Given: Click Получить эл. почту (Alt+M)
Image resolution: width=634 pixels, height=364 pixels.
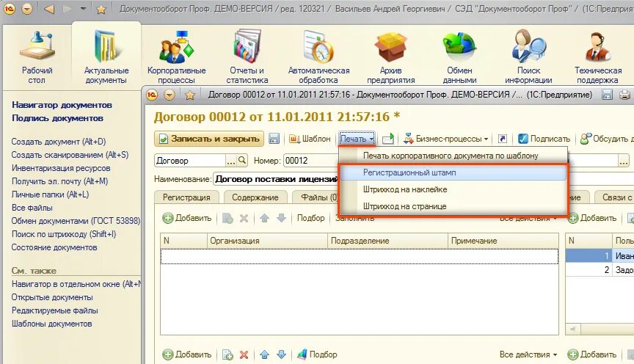Looking at the screenshot, I should pos(59,181).
